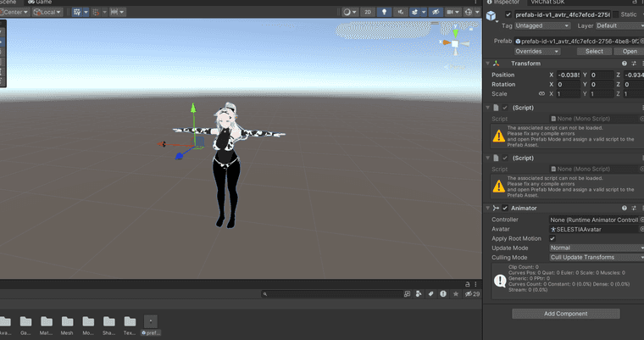This screenshot has width=644, height=340.
Task: Open the Untagged tag dropdown
Action: coord(542,25)
